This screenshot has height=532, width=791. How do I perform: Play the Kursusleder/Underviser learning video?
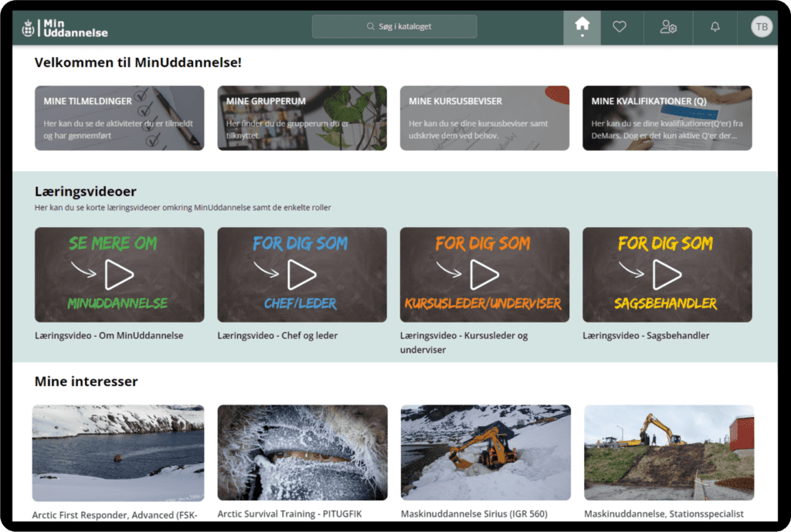tap(484, 273)
